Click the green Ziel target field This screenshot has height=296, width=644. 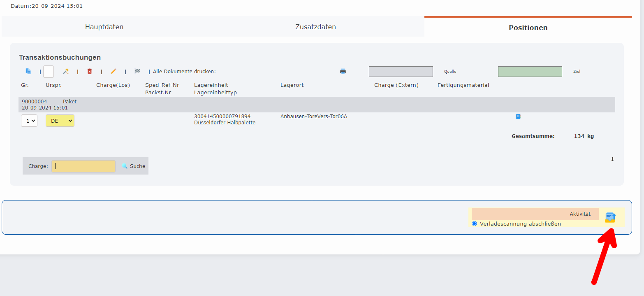(x=530, y=72)
